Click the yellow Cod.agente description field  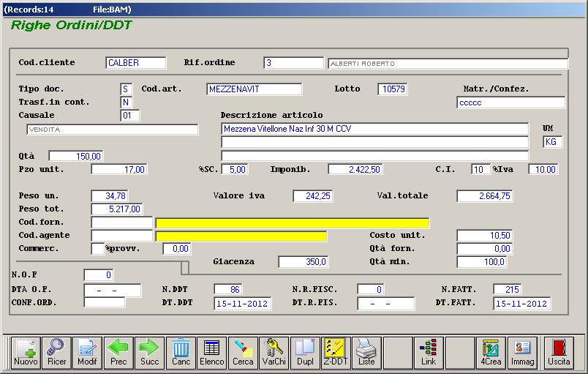pyautogui.click(x=241, y=236)
